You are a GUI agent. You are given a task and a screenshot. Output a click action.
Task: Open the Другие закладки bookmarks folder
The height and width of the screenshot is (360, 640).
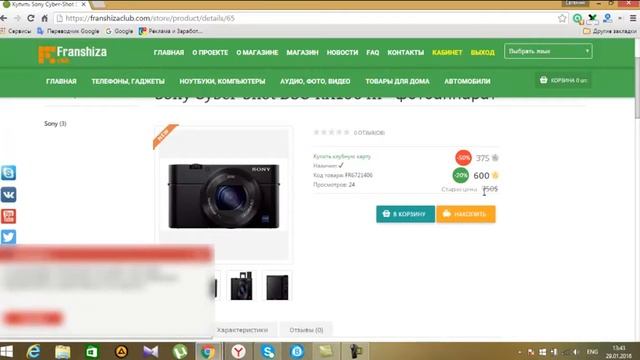(610, 31)
